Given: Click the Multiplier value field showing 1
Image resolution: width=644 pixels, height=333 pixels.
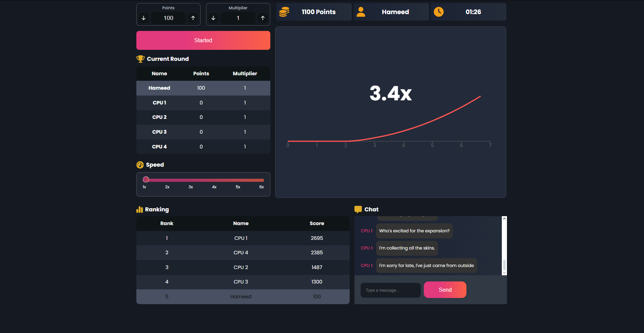Looking at the screenshot, I should click(x=238, y=18).
